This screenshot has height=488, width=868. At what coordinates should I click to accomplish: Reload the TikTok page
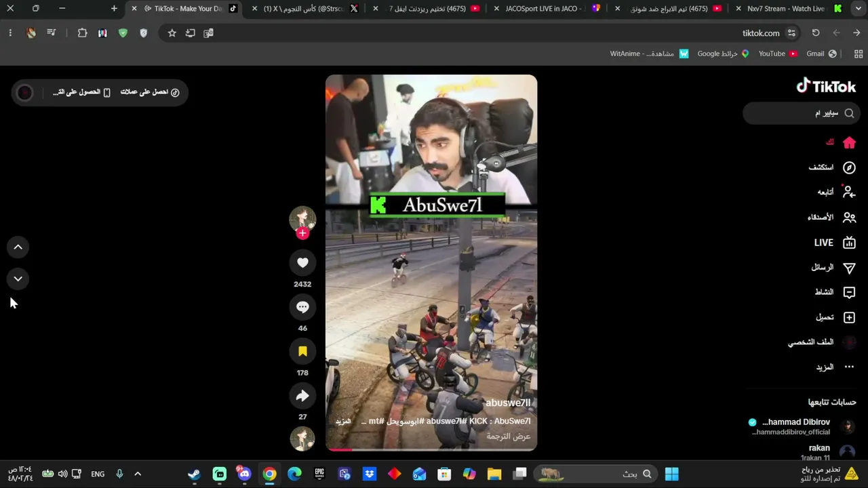pyautogui.click(x=816, y=33)
